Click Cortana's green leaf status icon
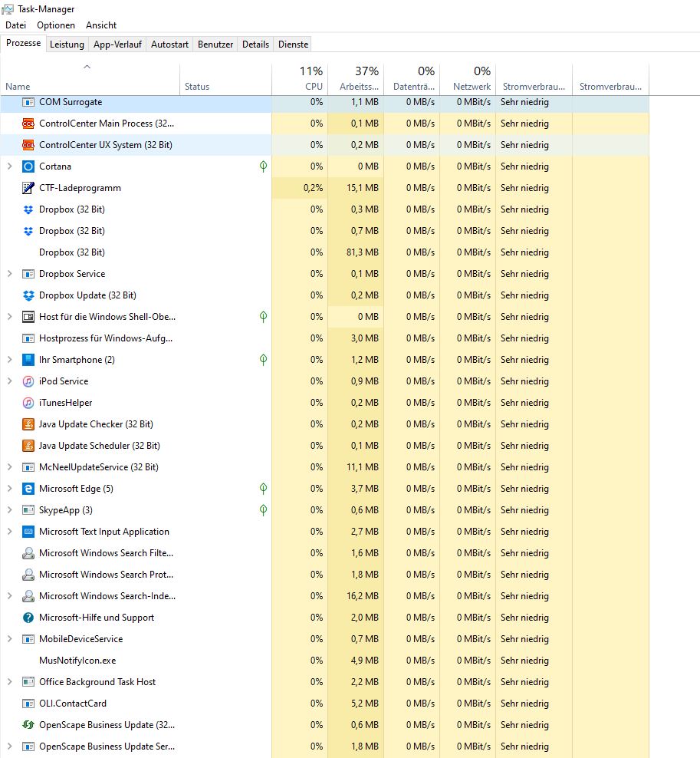 click(x=263, y=166)
